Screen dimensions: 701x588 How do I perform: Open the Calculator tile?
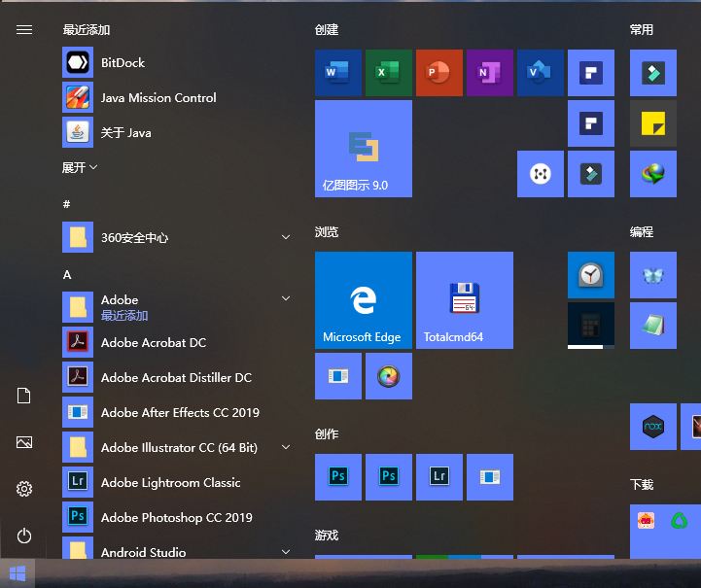pyautogui.click(x=590, y=326)
